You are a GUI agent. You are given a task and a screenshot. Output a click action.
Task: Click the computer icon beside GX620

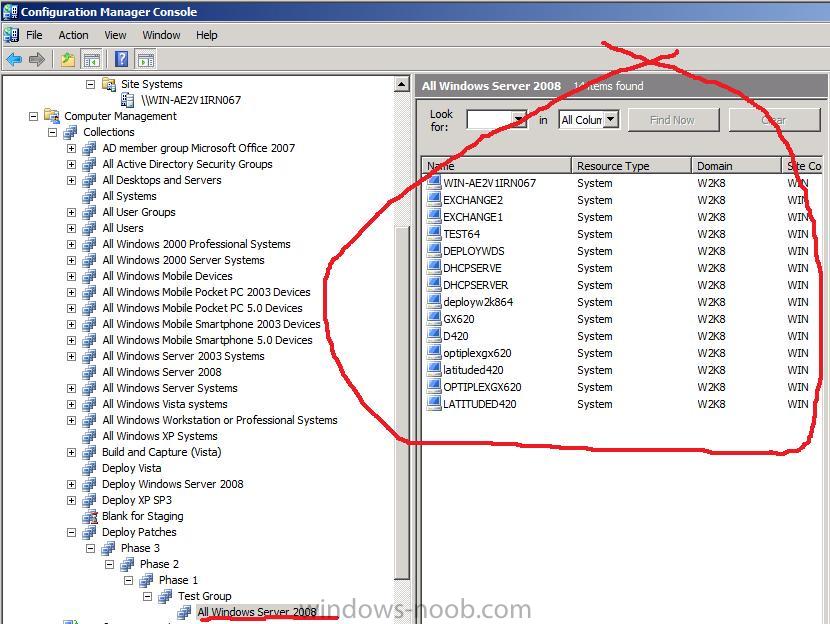pyautogui.click(x=434, y=319)
